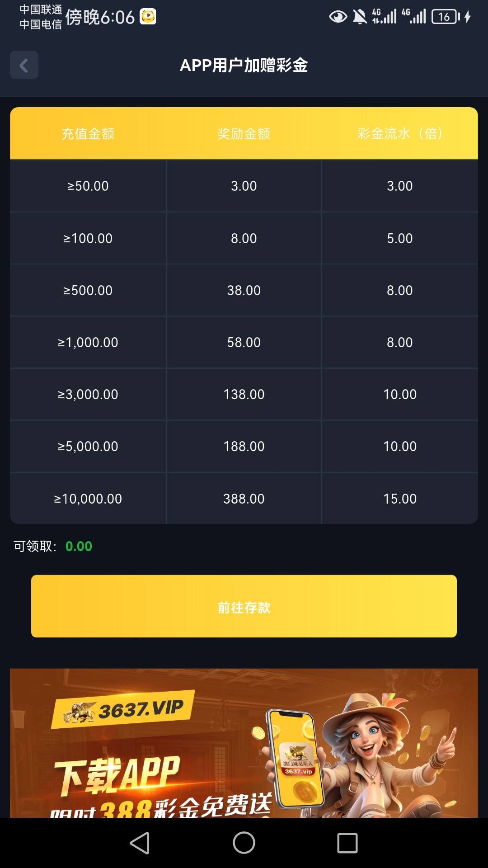Click the 前往存款 deposit button

pyautogui.click(x=244, y=606)
